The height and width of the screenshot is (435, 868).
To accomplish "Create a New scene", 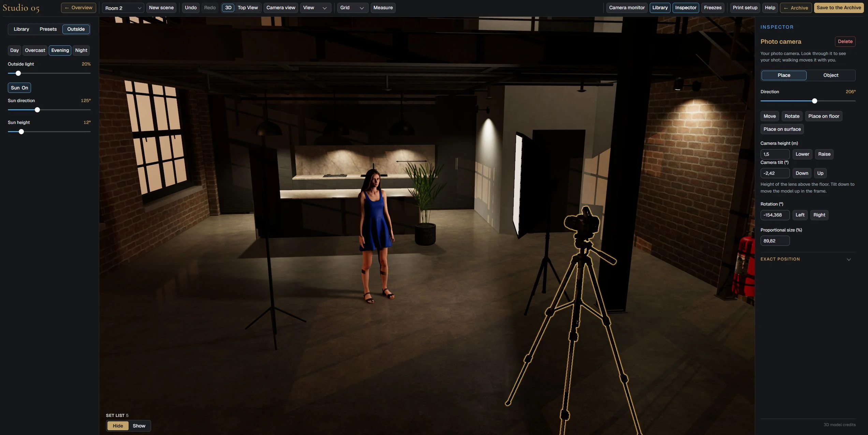I will click(161, 8).
